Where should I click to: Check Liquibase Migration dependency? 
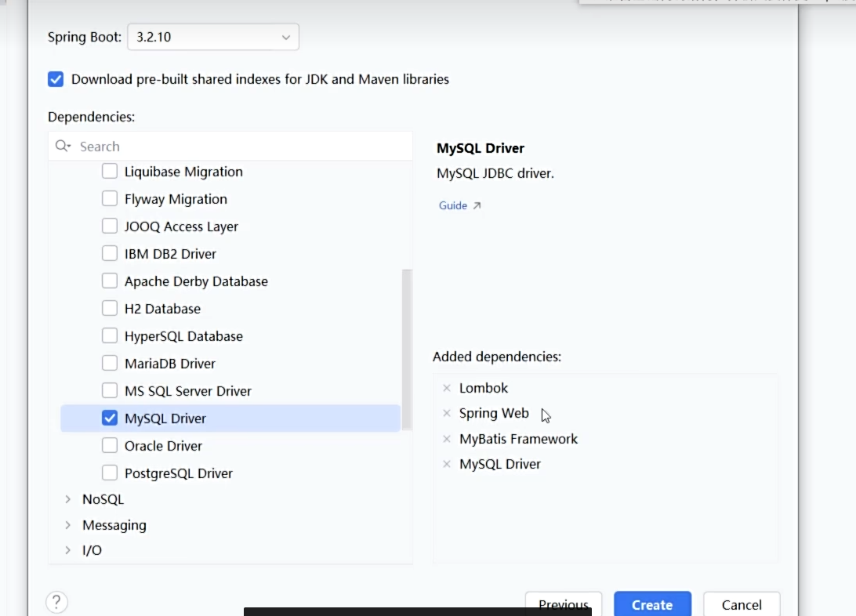coord(110,172)
